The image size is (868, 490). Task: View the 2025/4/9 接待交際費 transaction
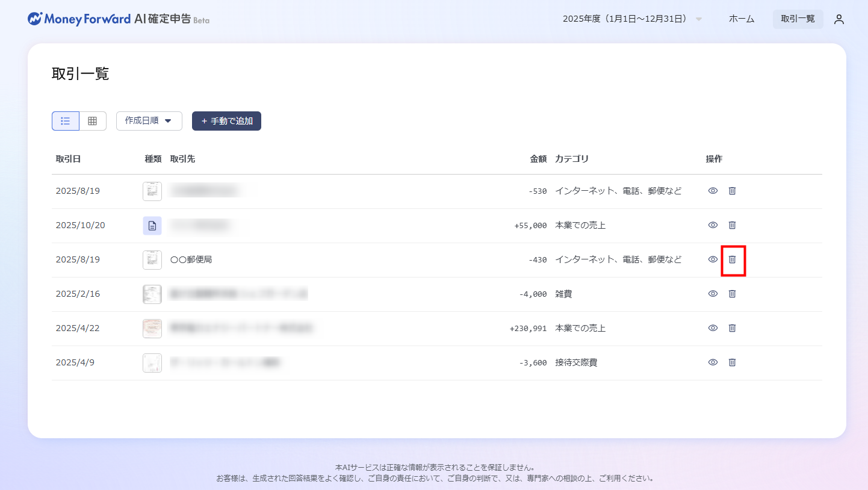tap(713, 362)
